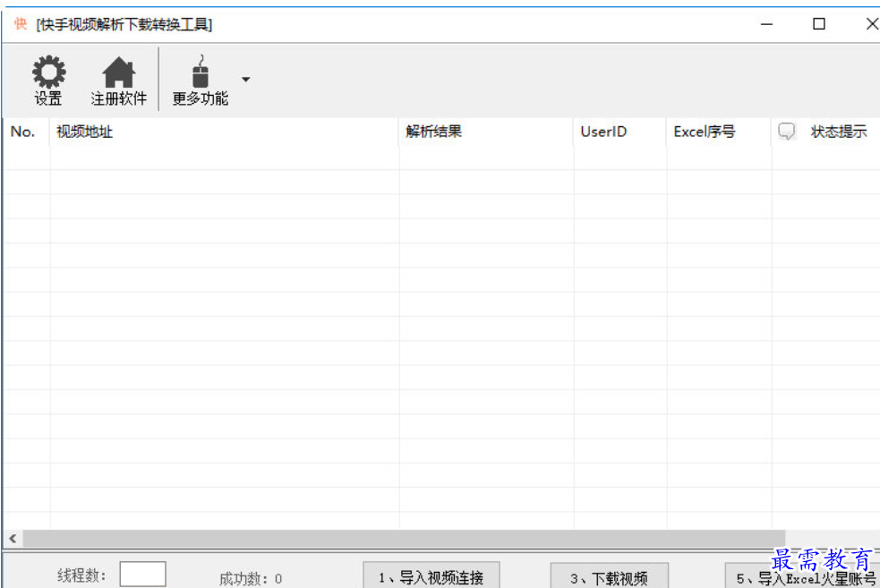This screenshot has width=880, height=588.
Task: Click the 1、导入视频连接 button
Action: coord(431,575)
